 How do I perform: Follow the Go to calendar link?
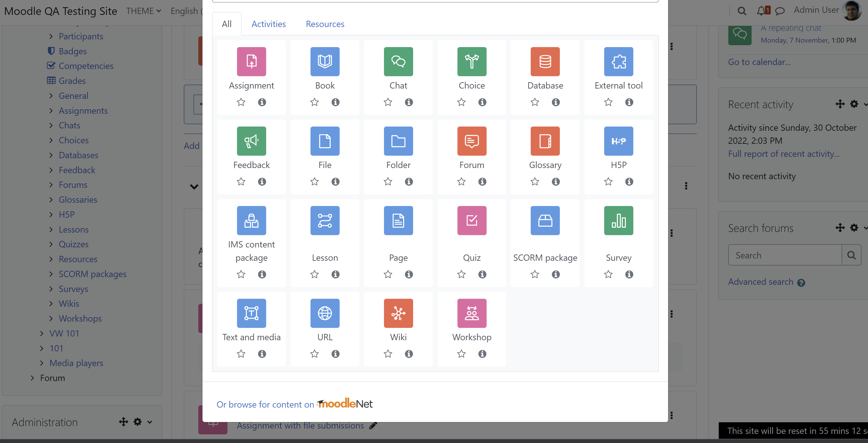coord(759,62)
